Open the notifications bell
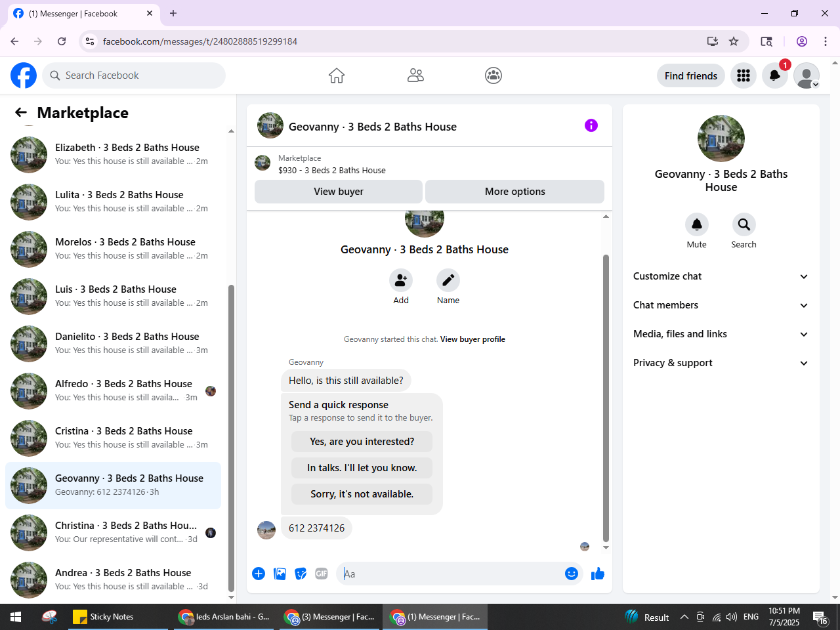Image resolution: width=840 pixels, height=630 pixels. [775, 75]
